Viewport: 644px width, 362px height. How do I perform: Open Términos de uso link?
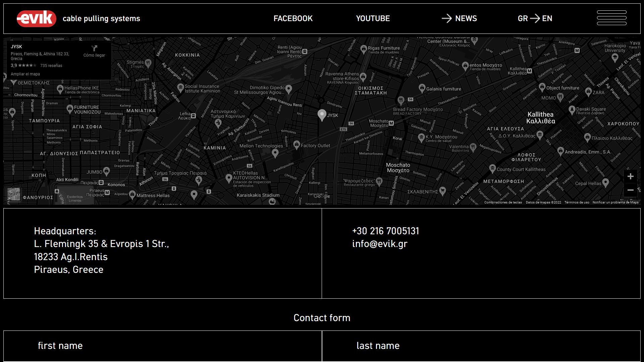pyautogui.click(x=577, y=202)
